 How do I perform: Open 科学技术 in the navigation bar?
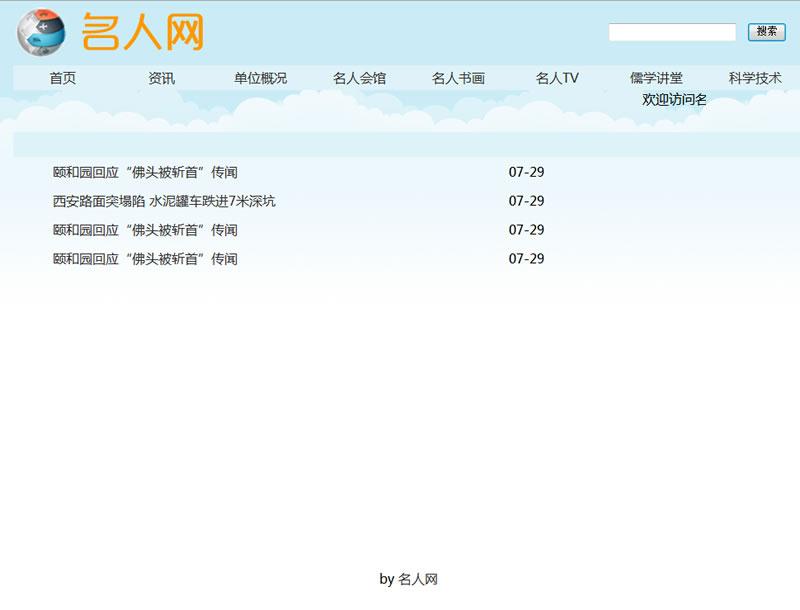click(755, 78)
